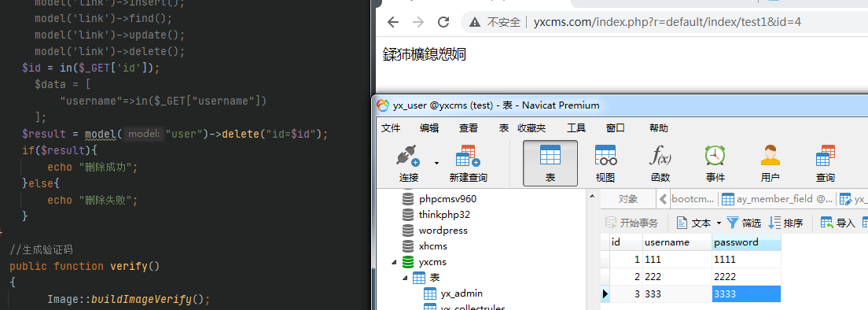
Task: Go back with browser back arrow
Action: (x=393, y=22)
